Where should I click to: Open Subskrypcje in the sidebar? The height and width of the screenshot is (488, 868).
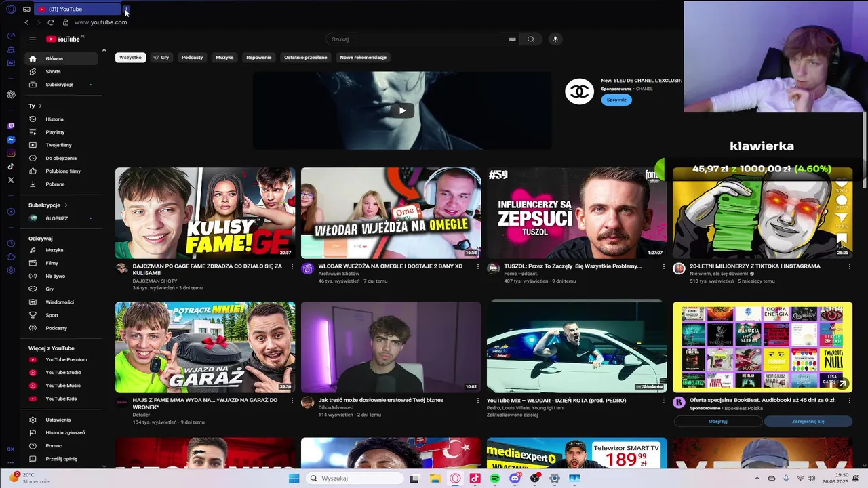(x=61, y=85)
